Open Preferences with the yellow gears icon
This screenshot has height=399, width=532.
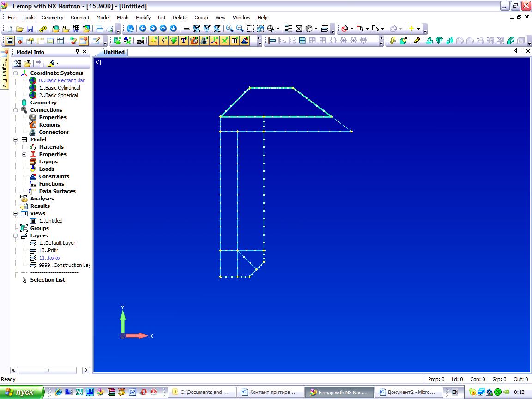[x=43, y=29]
